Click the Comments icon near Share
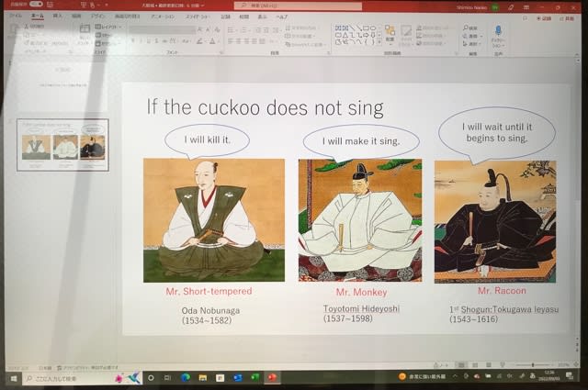The image size is (588, 390). pos(525,18)
